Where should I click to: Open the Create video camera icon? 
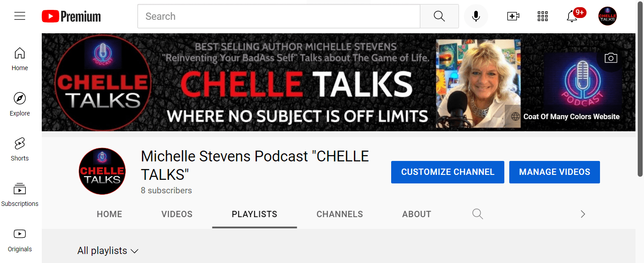(x=513, y=17)
